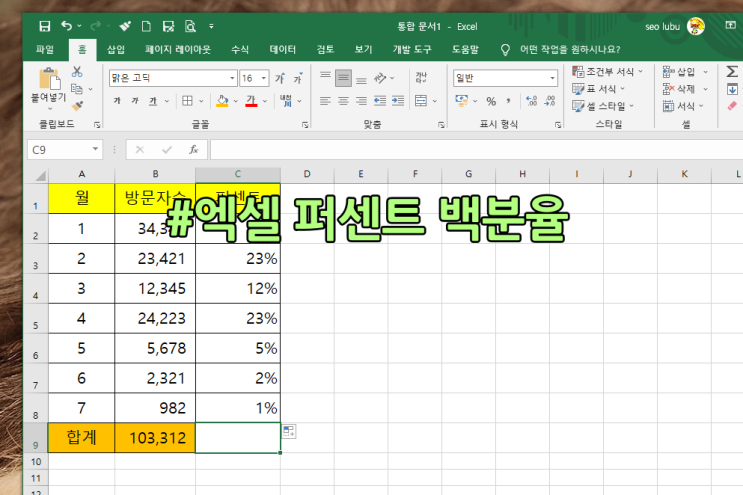Switch to the 개발 도구 tab

pyautogui.click(x=412, y=50)
